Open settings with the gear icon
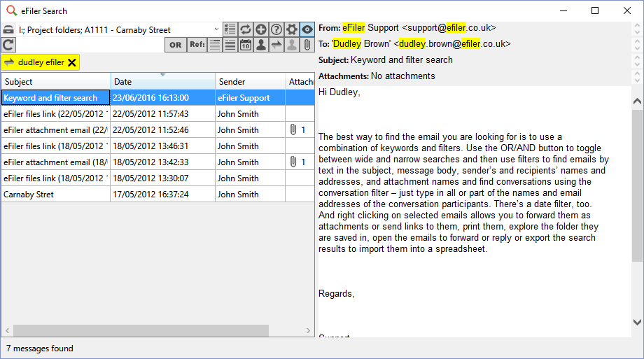Screen dimensions: 644x359 tap(292, 29)
